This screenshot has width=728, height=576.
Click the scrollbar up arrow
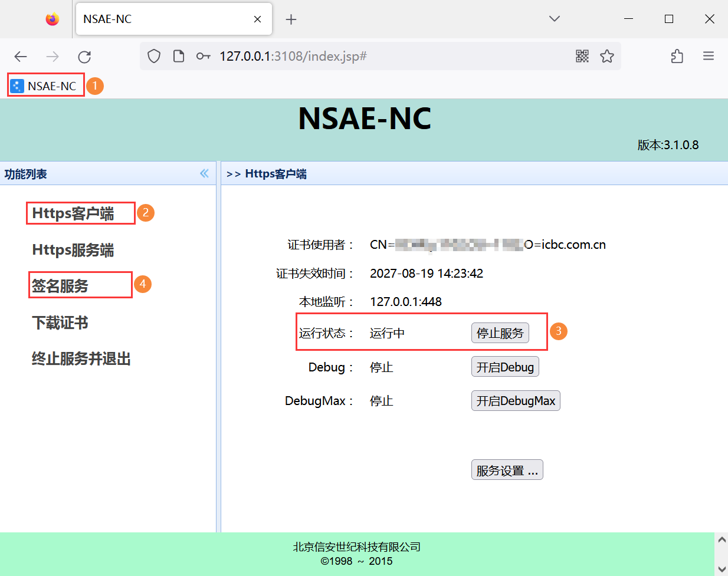(x=722, y=539)
